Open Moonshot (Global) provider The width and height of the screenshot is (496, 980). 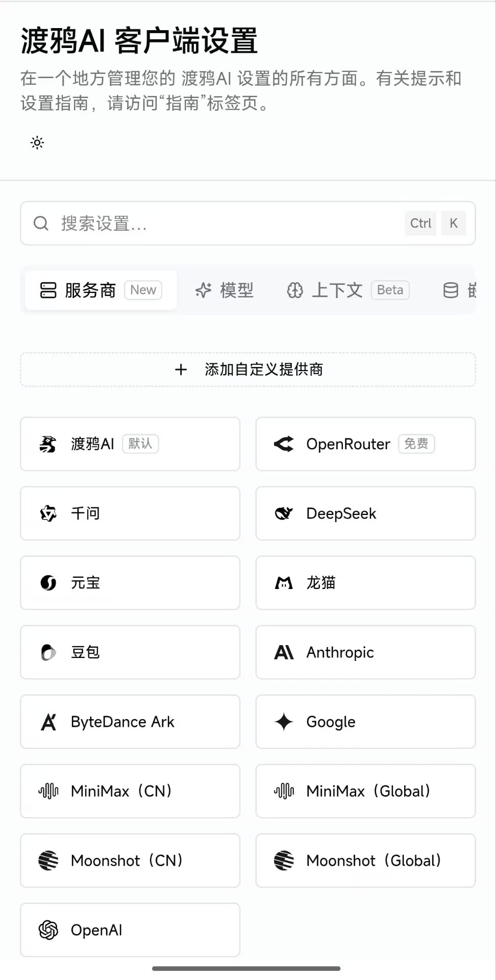pos(366,861)
